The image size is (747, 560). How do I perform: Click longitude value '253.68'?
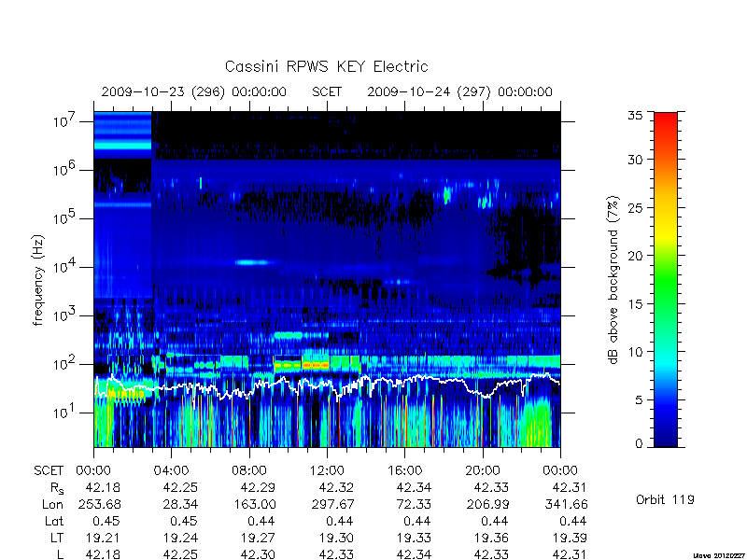pyautogui.click(x=100, y=504)
